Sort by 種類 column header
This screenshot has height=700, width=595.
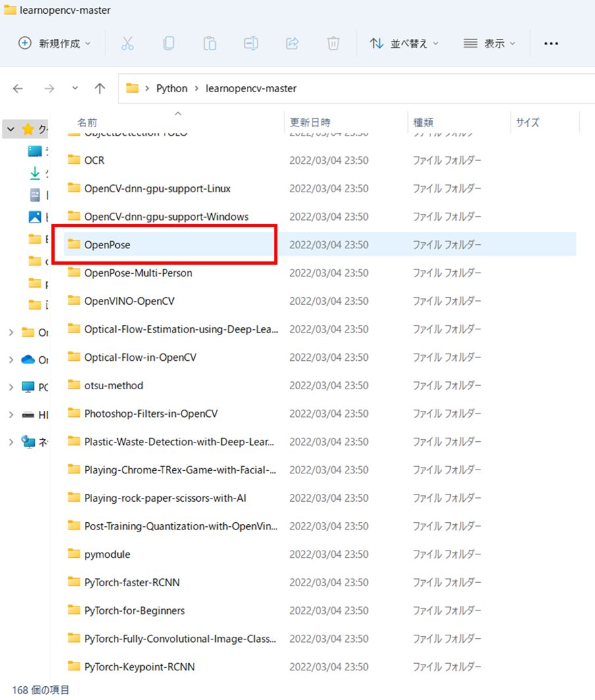[x=423, y=122]
